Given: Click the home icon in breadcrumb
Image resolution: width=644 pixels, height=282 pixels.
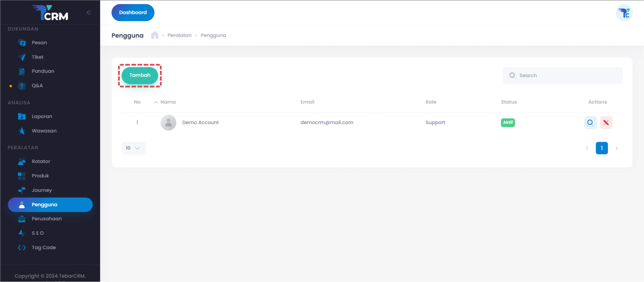Looking at the screenshot, I should [x=155, y=35].
